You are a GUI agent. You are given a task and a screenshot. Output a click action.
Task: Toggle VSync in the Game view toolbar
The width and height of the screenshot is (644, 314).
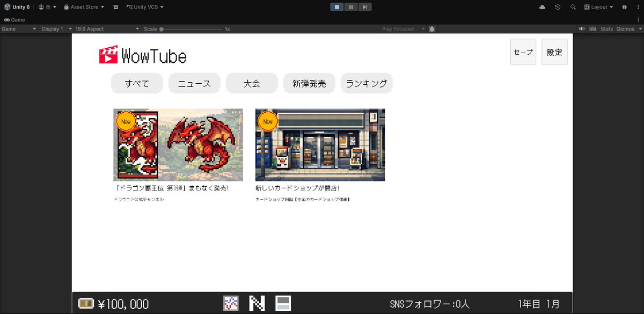(593, 28)
